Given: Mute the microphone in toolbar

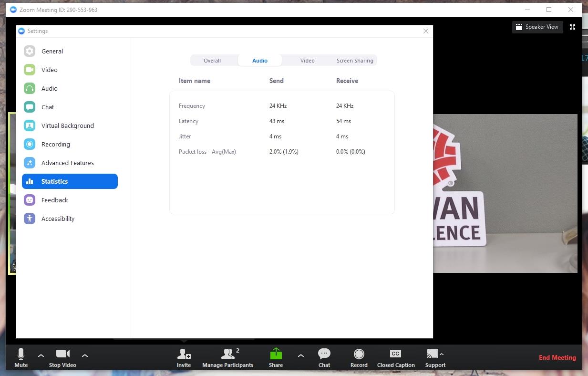Looking at the screenshot, I should 21,354.
